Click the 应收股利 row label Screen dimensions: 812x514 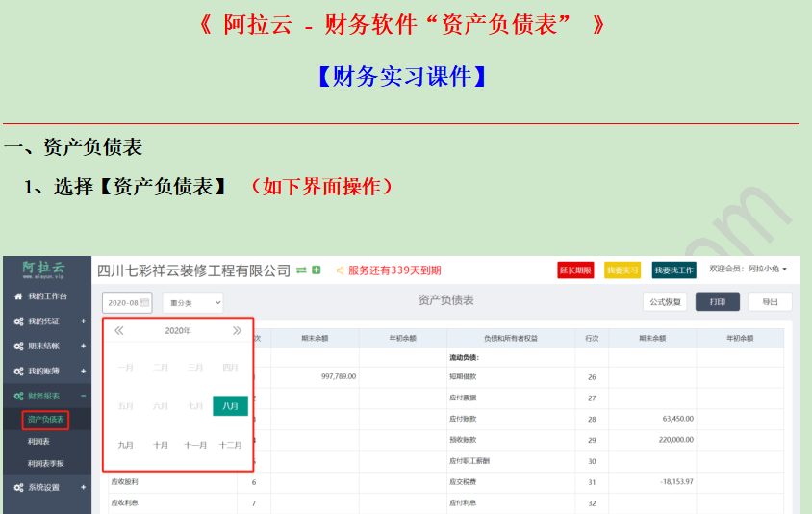point(125,482)
